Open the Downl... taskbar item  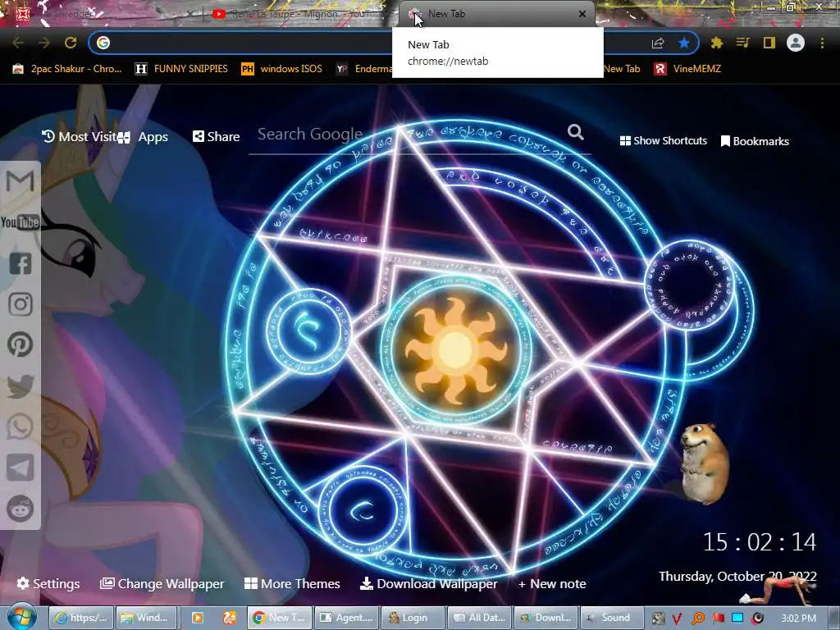(546, 618)
